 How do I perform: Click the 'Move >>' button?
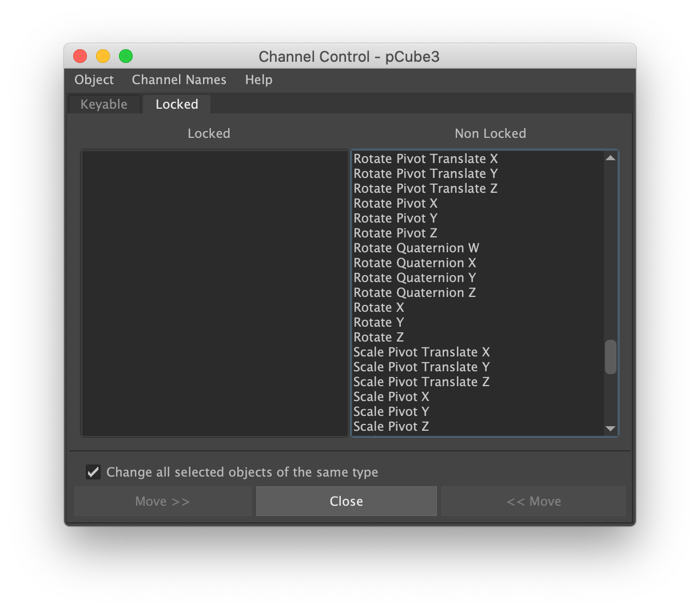[162, 501]
